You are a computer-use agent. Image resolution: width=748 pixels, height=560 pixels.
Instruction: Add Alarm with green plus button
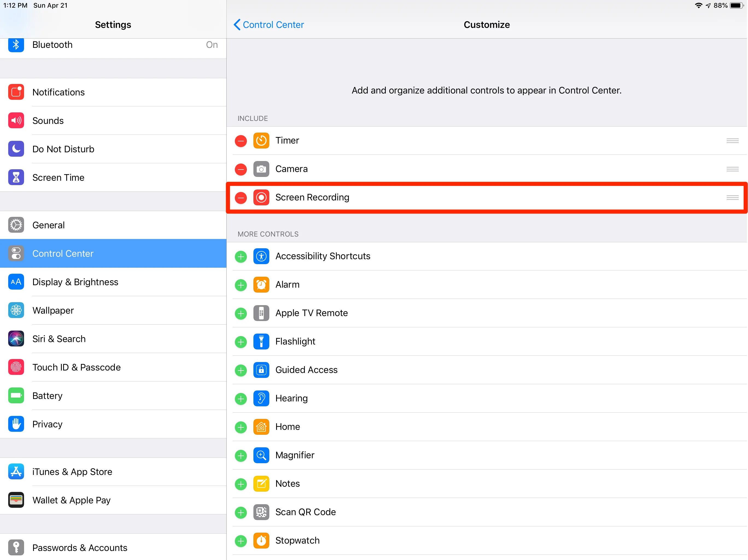241,285
